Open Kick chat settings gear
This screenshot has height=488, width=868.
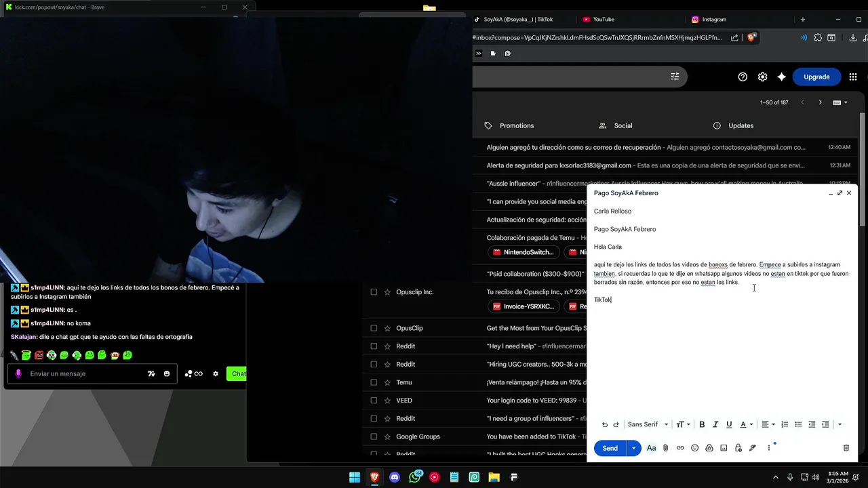(x=216, y=373)
